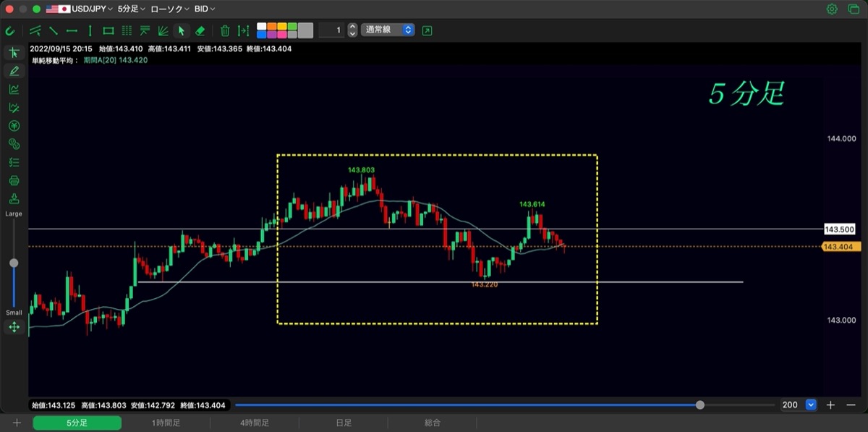868x432 pixels.
Task: Toggle the pencil drawing mode in sidebar
Action: (14, 71)
